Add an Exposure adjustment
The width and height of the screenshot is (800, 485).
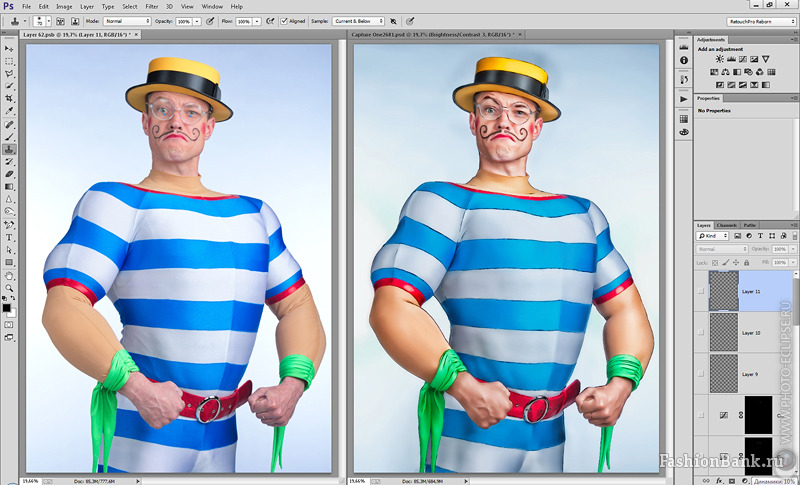[754, 59]
